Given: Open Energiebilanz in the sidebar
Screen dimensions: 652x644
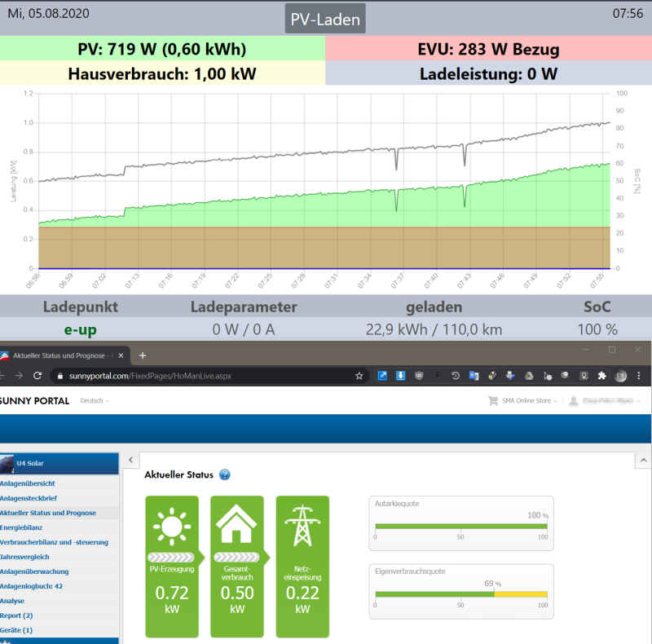Looking at the screenshot, I should coord(21,527).
